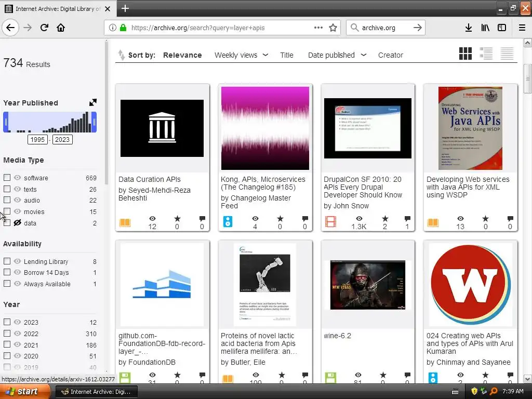Expand the Year Published histogram
Image resolution: width=532 pixels, height=399 pixels.
tap(92, 102)
